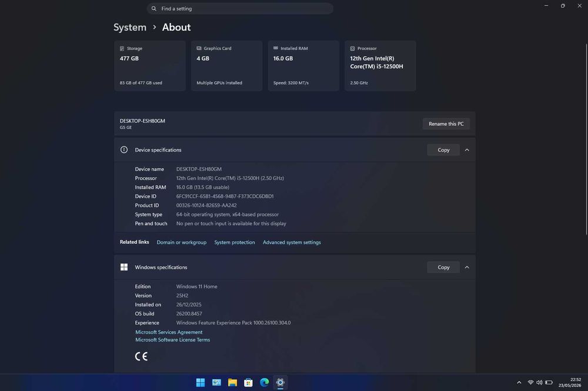This screenshot has width=588, height=391.
Task: Open Microsoft Edge from taskbar
Action: pyautogui.click(x=265, y=382)
